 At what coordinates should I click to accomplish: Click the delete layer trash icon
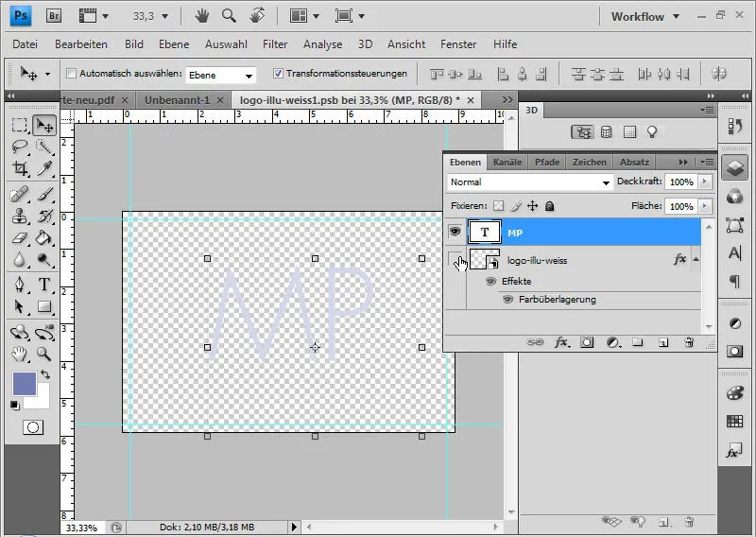click(x=689, y=342)
